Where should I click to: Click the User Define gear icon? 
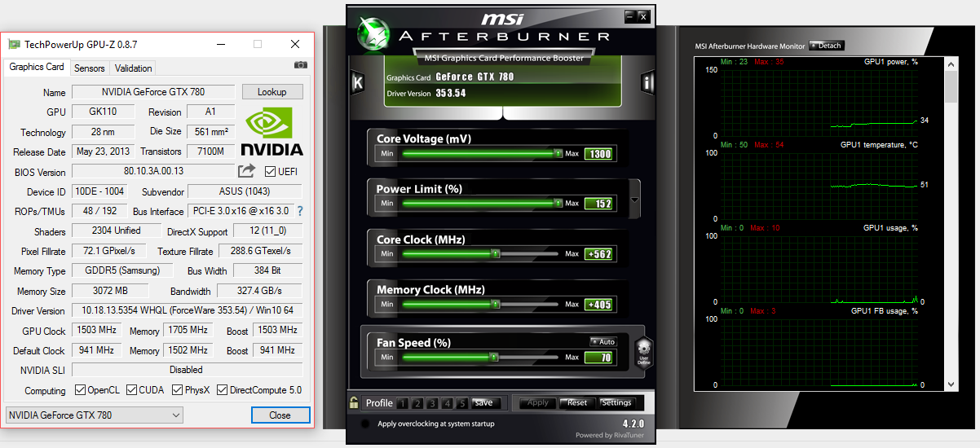click(x=643, y=353)
